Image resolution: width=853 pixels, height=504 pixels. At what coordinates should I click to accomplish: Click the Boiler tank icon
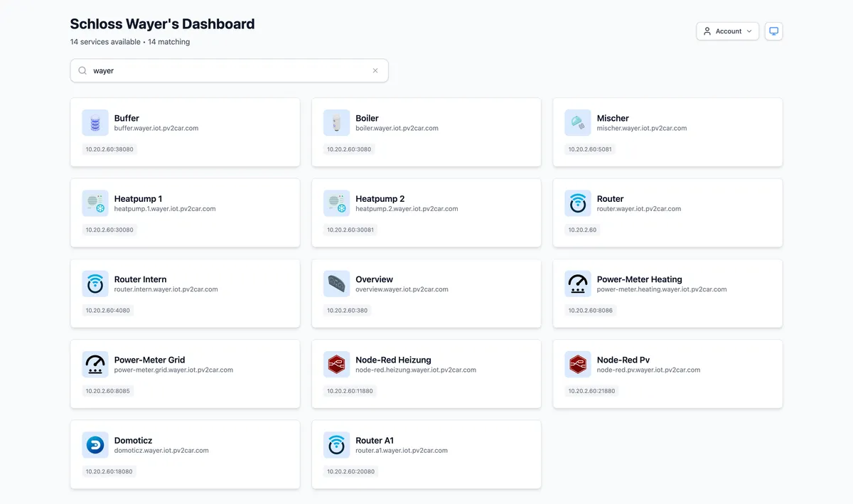coord(336,123)
